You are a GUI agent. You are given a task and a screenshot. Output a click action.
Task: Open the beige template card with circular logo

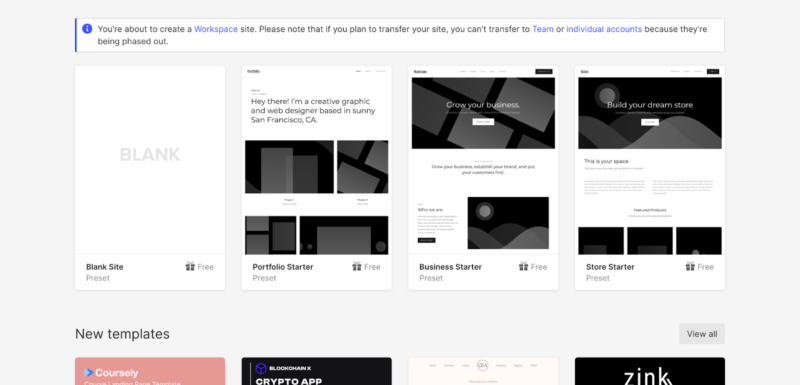[483, 371]
